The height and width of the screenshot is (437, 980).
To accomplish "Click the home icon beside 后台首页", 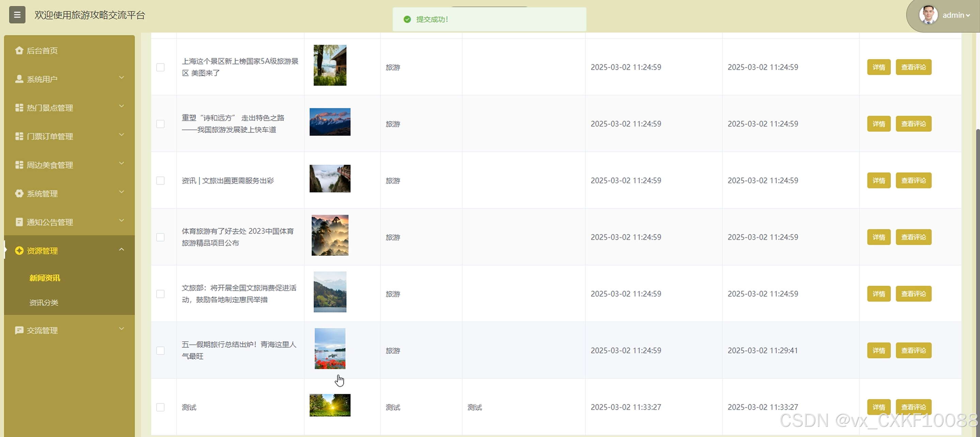I will (19, 50).
